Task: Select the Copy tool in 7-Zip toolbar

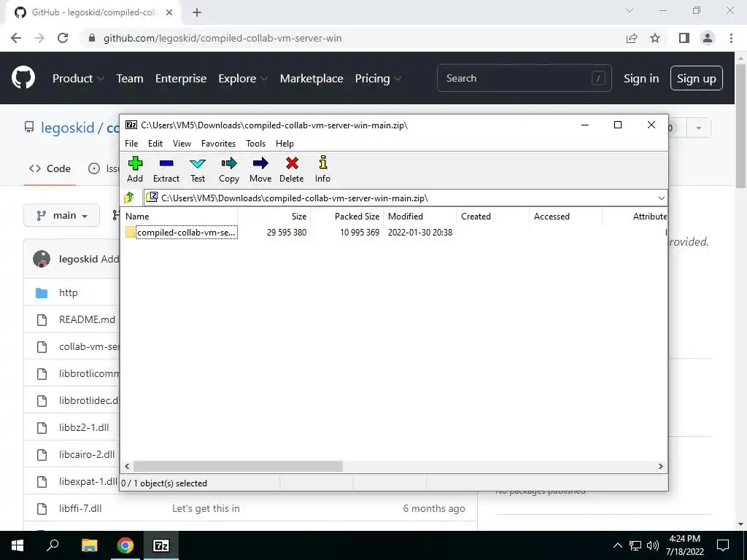Action: pyautogui.click(x=228, y=169)
